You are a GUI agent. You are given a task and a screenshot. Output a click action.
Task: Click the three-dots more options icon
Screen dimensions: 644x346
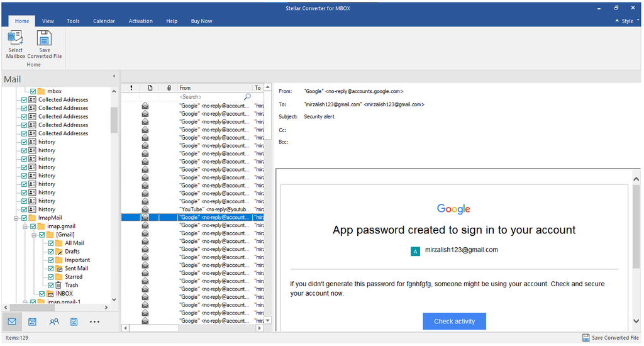(94, 321)
